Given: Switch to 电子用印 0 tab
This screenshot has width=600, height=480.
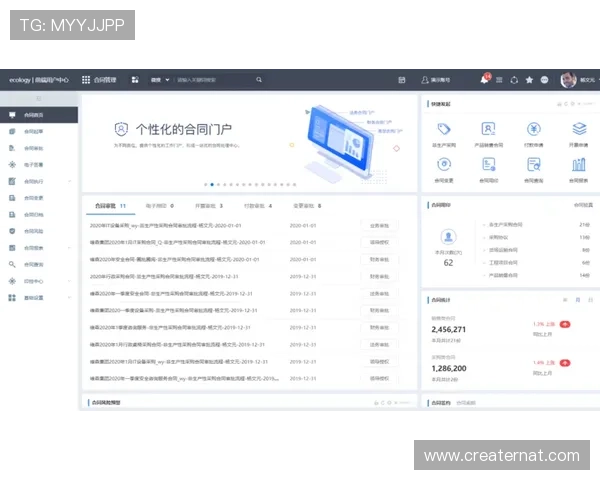Looking at the screenshot, I should (160, 206).
